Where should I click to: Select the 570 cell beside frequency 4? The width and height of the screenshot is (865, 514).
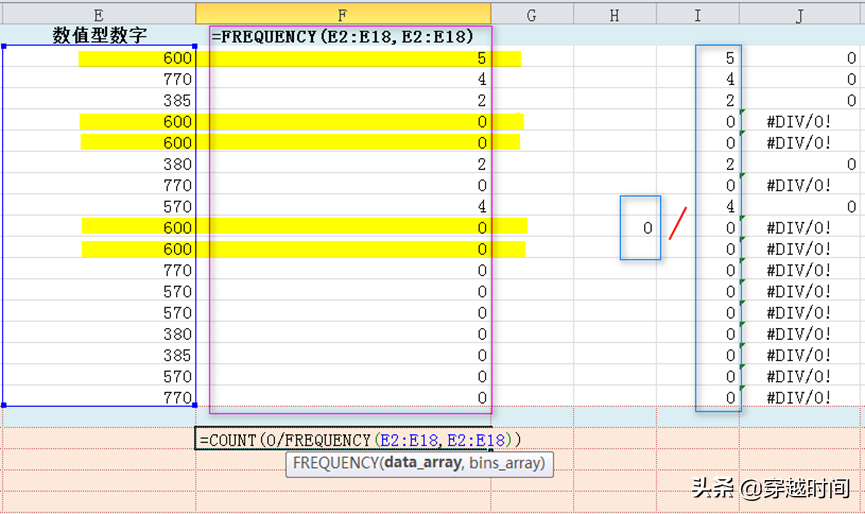(99, 206)
